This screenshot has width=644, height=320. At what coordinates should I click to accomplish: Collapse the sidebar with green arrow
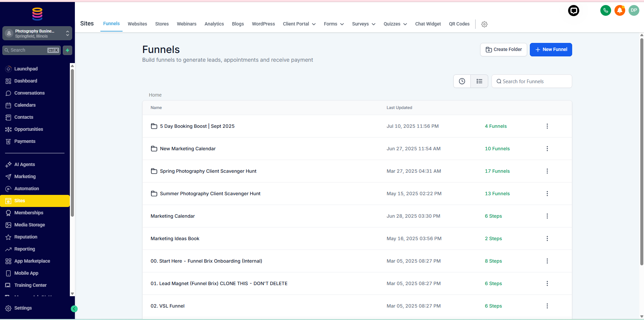[74, 309]
